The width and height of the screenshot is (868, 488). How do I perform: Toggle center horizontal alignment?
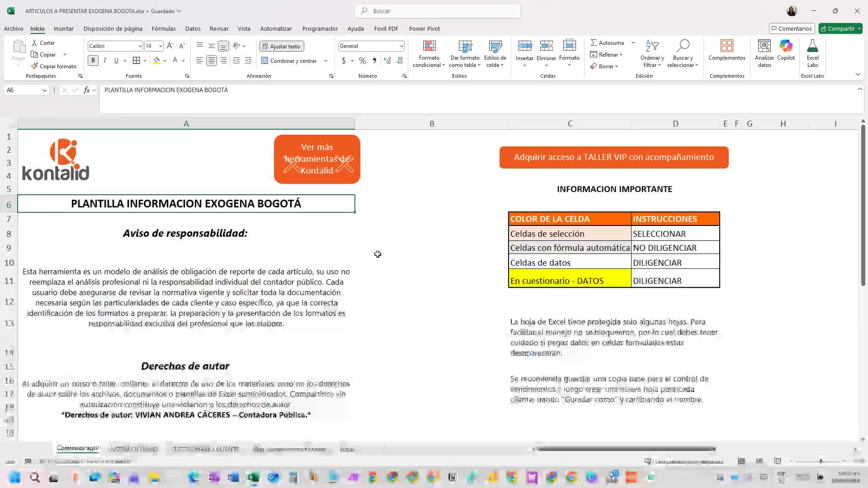pos(212,61)
